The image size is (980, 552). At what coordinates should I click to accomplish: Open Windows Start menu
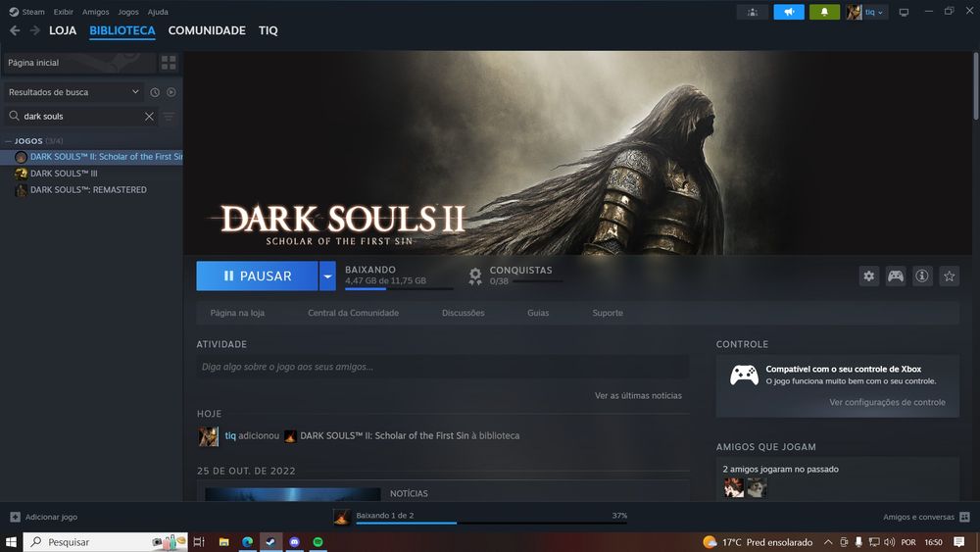pos(11,542)
